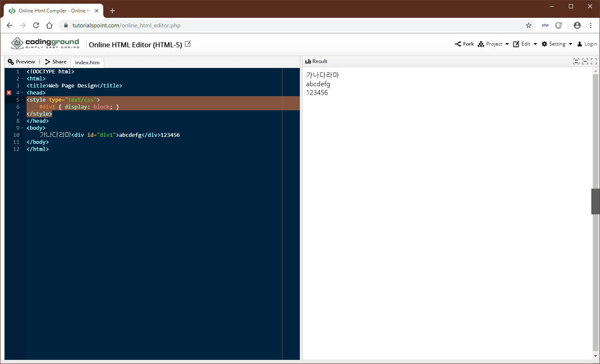Click the codingground logo
600x364 pixels.
(45, 43)
